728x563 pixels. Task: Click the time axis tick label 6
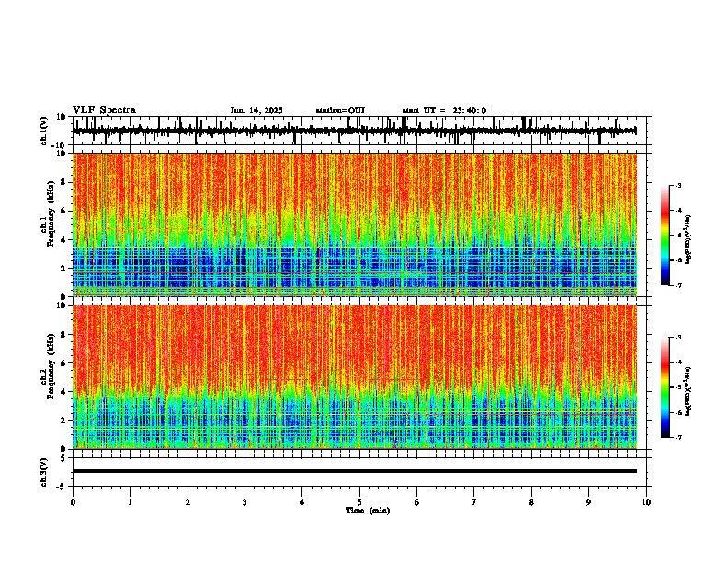[417, 502]
